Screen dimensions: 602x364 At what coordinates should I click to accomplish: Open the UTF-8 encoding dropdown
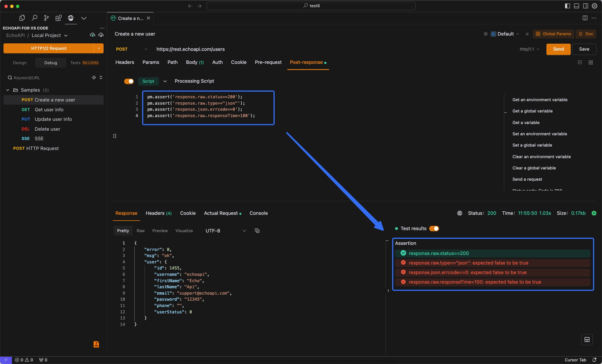(x=226, y=231)
